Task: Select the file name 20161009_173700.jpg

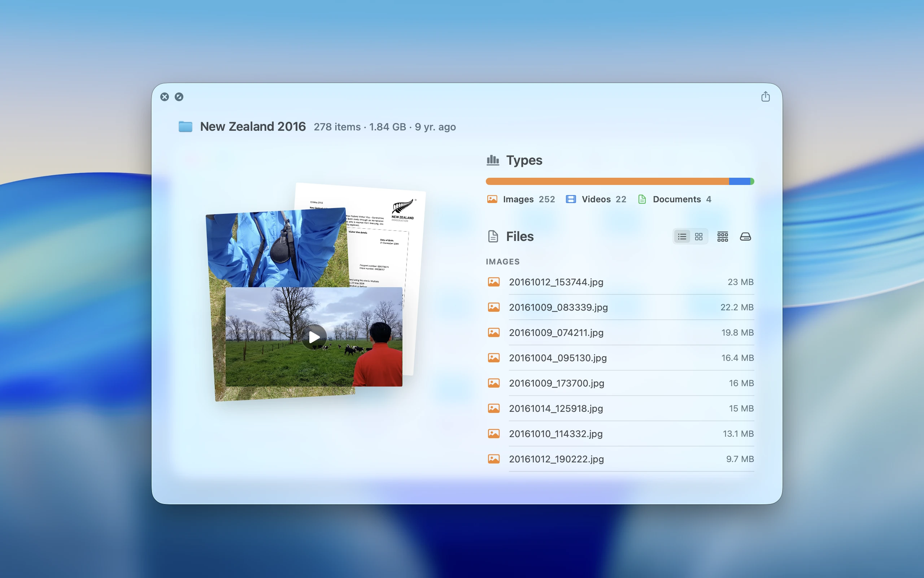Action: 556,383
